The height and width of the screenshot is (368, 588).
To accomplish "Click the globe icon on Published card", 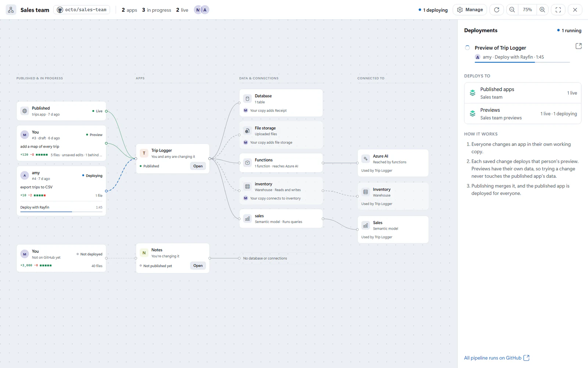I will (x=25, y=111).
